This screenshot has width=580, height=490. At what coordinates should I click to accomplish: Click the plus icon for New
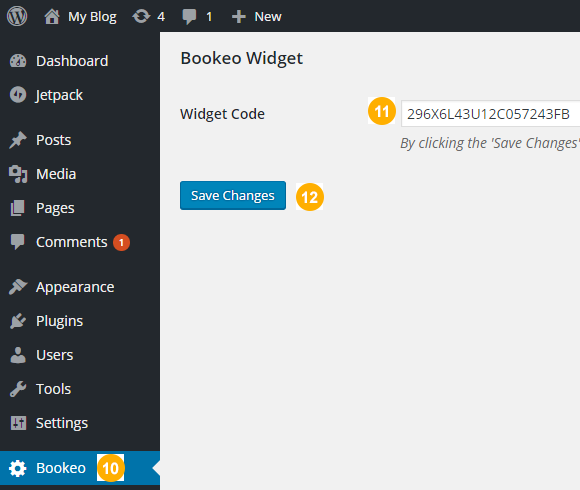(x=239, y=17)
